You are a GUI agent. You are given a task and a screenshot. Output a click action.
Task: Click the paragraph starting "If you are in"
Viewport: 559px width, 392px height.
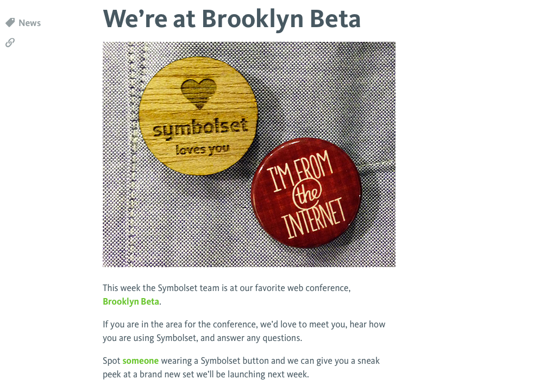click(244, 331)
